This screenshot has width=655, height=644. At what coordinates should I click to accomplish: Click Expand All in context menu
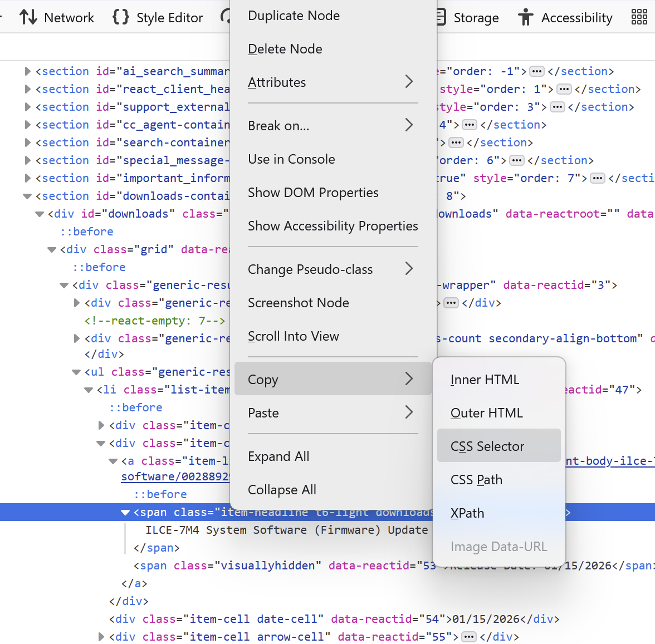coord(278,456)
